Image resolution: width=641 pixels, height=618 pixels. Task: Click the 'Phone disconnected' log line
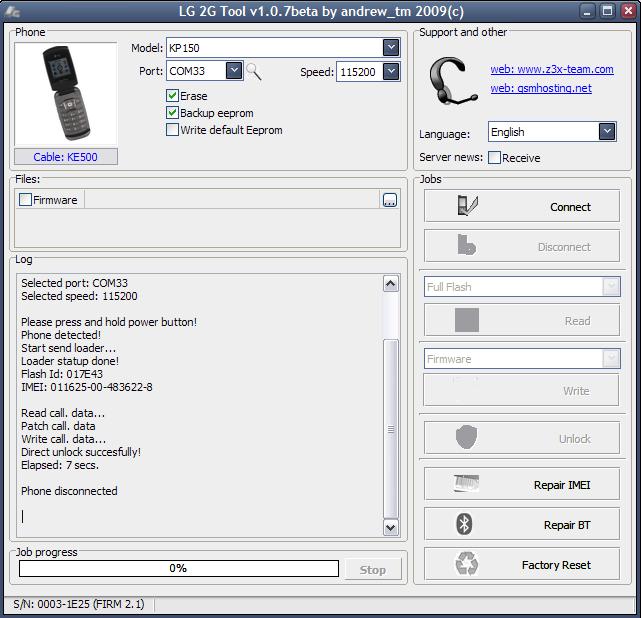(x=69, y=491)
